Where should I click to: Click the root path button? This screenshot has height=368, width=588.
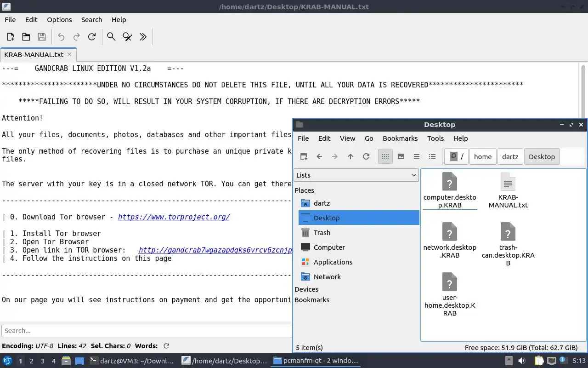pyautogui.click(x=457, y=156)
